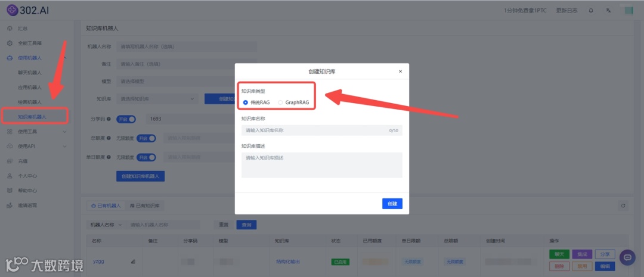Click the 创建知识库机器人 button
644x277 pixels.
[x=141, y=176]
